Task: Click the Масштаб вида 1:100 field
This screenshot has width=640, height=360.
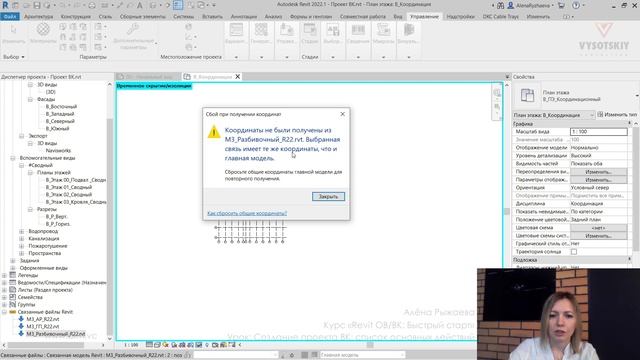Action: point(598,131)
